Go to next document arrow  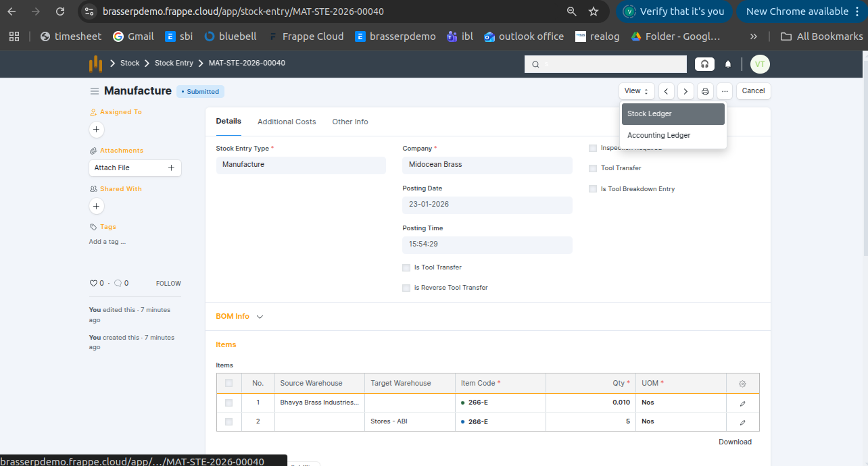[685, 91]
